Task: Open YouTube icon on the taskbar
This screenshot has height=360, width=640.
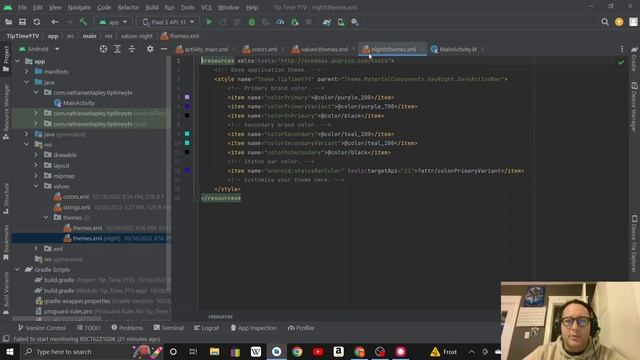Action: tap(318, 351)
